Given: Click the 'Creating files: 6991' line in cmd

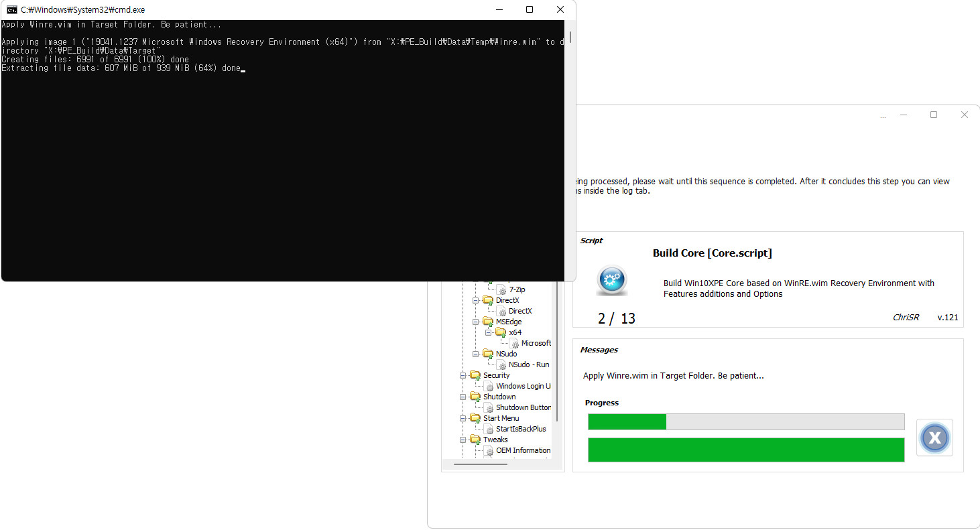Looking at the screenshot, I should (95, 60).
